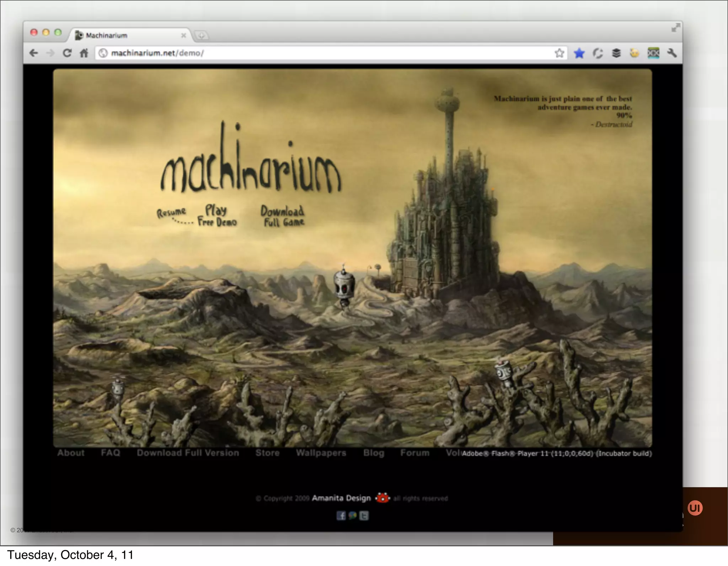Click the home button in toolbar
This screenshot has height=566, width=728.
(x=84, y=53)
